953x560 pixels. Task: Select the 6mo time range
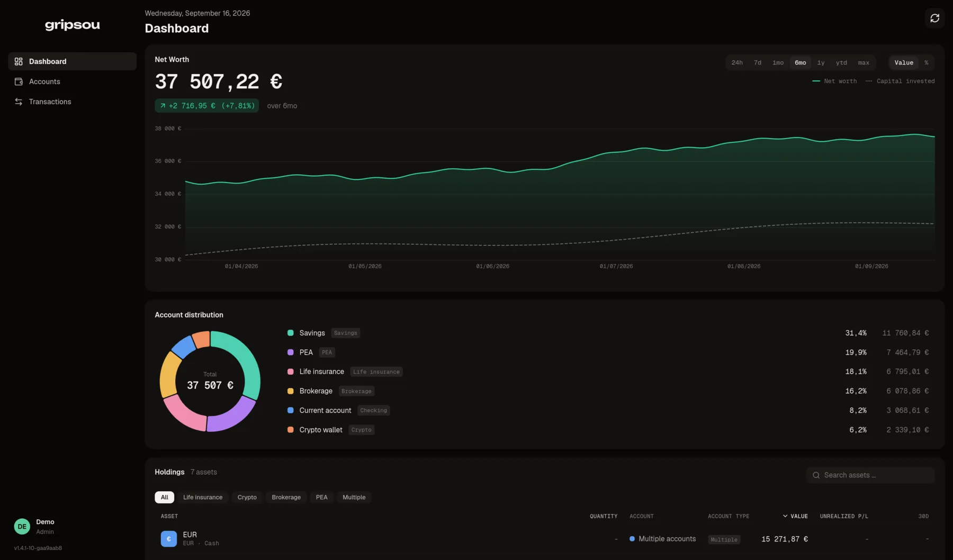800,62
